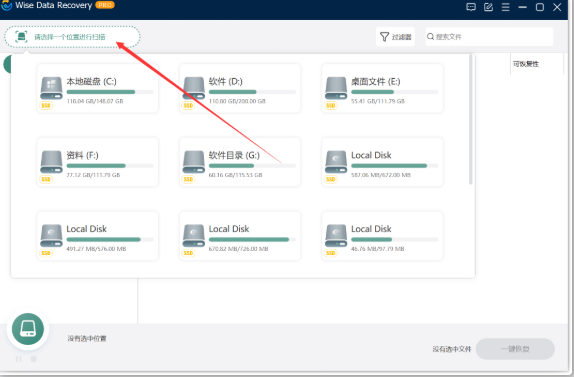Click the 一键恢复 recover button
Image resolution: width=574 pixels, height=377 pixels.
click(515, 349)
